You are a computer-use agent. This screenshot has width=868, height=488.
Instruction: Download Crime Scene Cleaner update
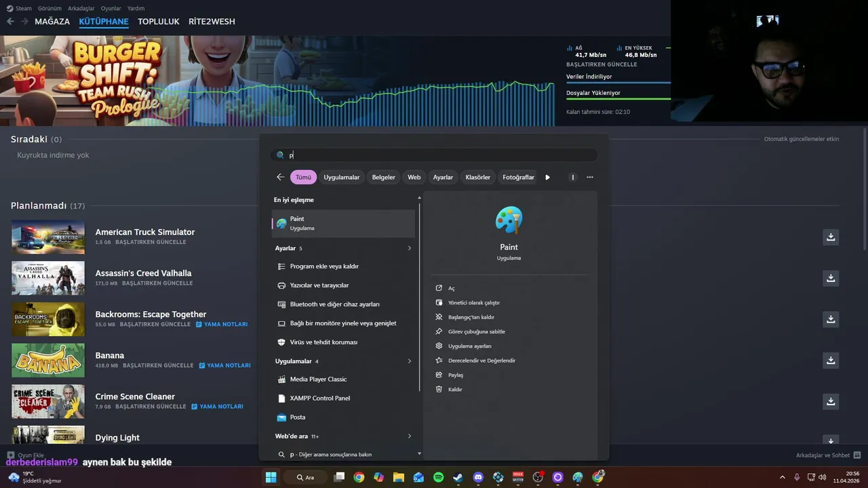831,402
